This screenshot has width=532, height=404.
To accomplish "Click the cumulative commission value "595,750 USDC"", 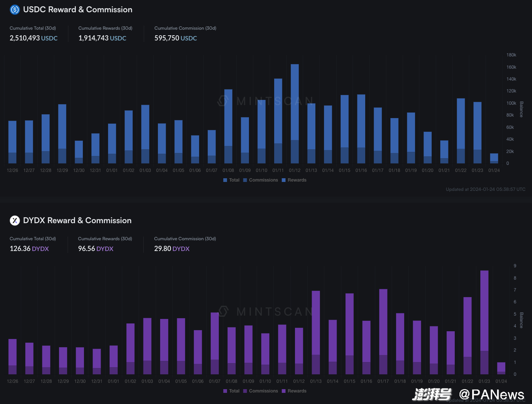I will pos(176,38).
